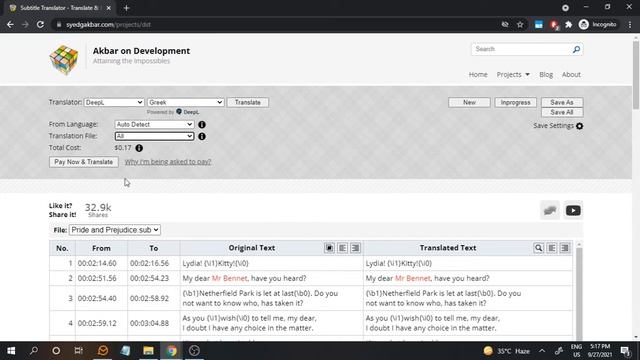Click Chrome icon in taskbar
Viewport: 640px width, 360px height.
pos(171,351)
